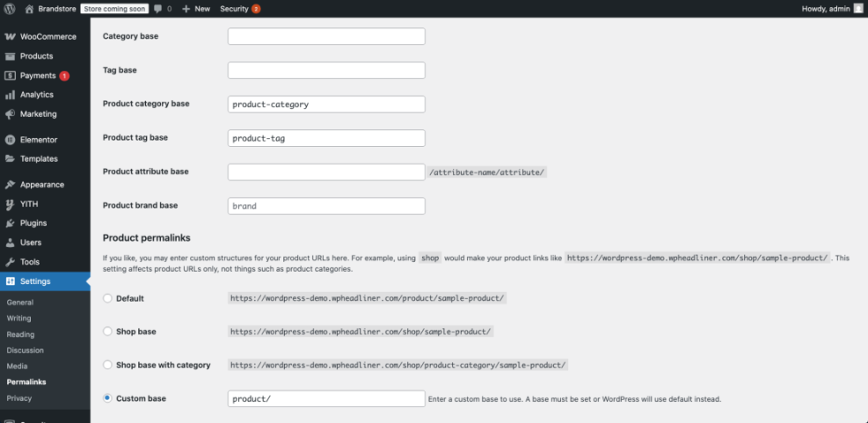This screenshot has width=868, height=423.
Task: Open Privacy settings submenu
Action: [19, 398]
